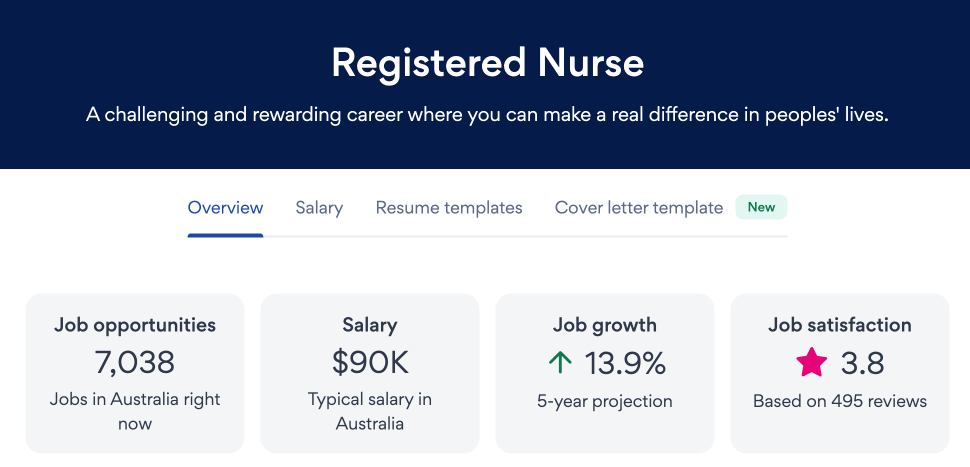Open the 'Based on 495 reviews' text

click(x=840, y=401)
